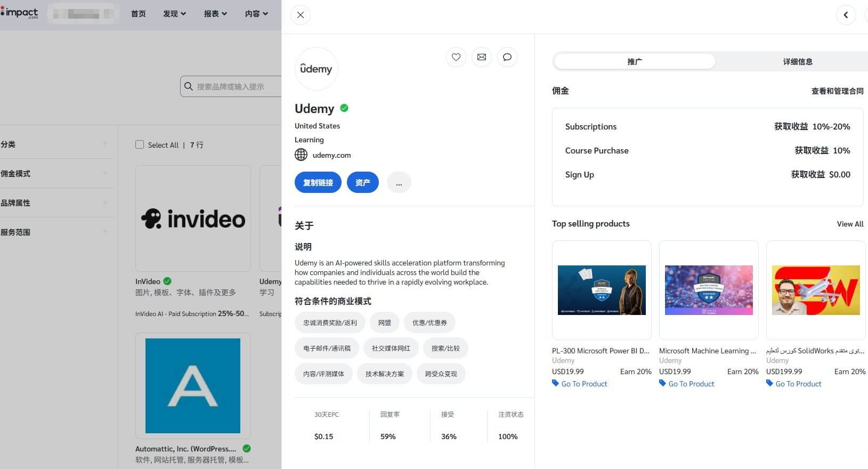Click the globe icon beside udemy.com
Image resolution: width=868 pixels, height=469 pixels.
click(x=301, y=155)
